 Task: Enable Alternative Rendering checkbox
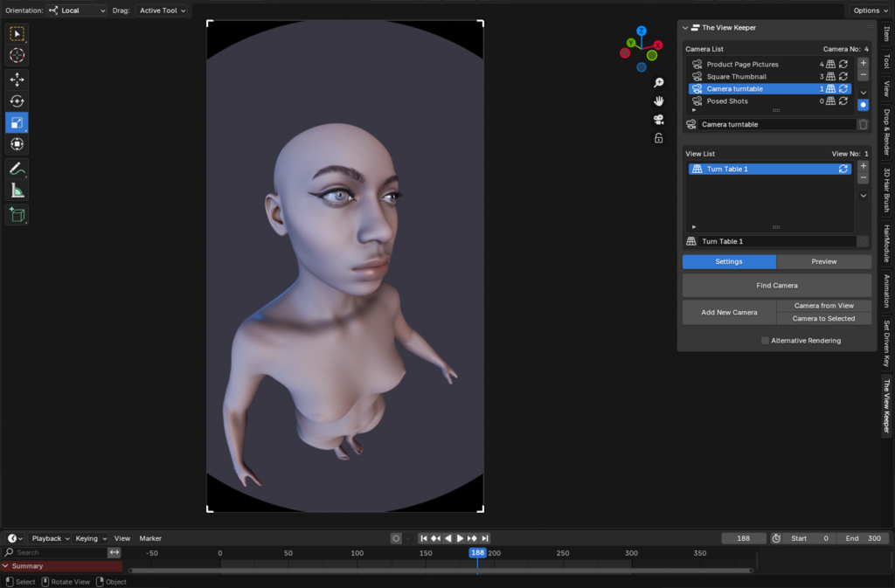pyautogui.click(x=765, y=341)
